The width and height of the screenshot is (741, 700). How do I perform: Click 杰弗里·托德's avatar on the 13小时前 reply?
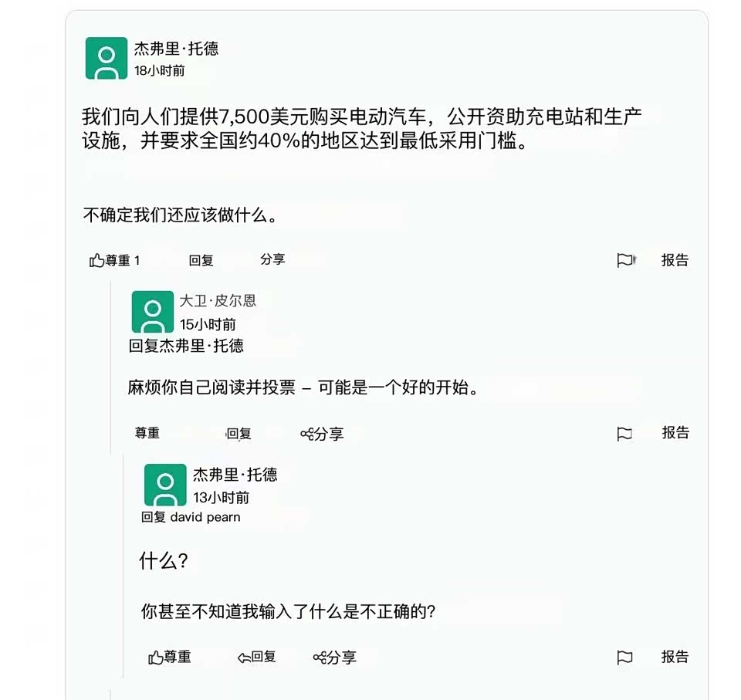[165, 485]
